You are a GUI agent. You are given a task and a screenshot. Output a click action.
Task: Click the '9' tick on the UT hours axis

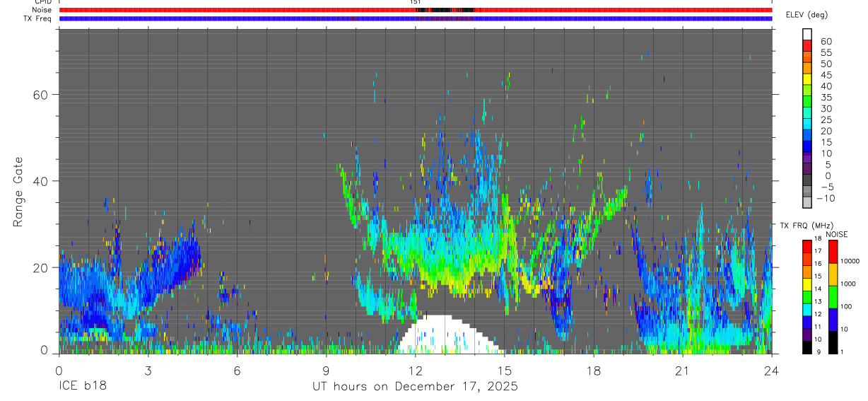point(326,371)
